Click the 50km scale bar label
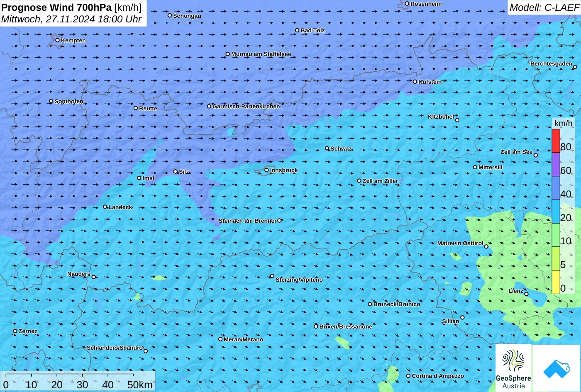 (140, 385)
